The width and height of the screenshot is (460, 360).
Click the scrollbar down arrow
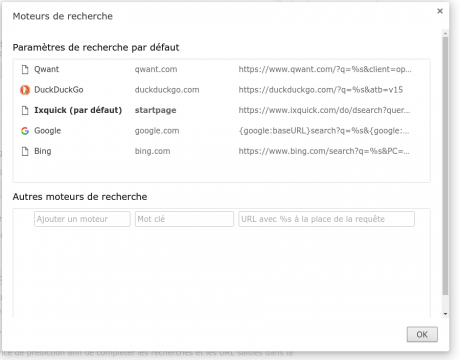click(445, 314)
